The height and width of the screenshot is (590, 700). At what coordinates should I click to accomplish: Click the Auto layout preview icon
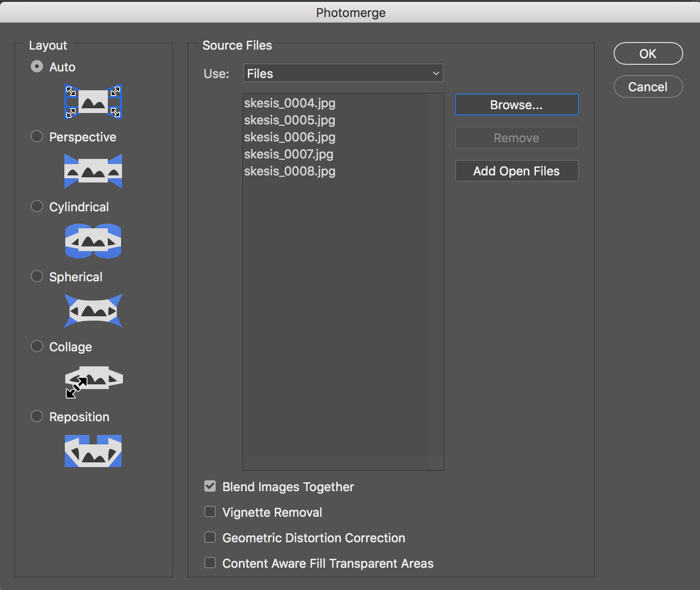pos(93,101)
